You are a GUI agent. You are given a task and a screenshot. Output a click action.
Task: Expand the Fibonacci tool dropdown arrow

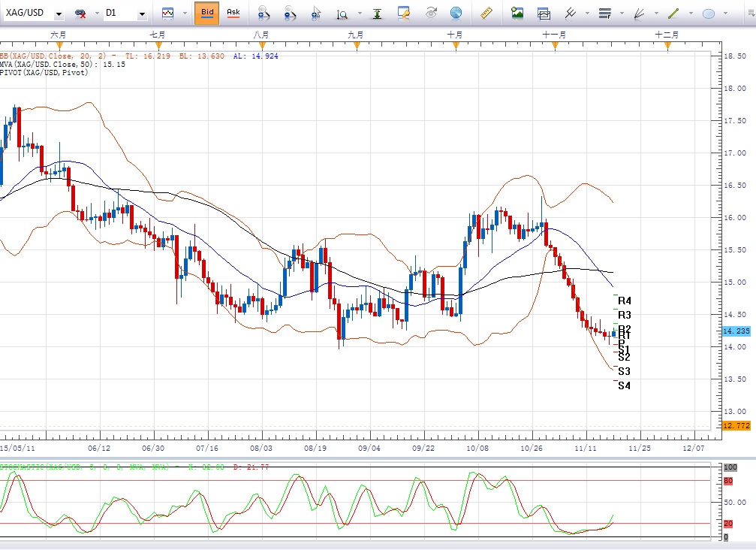622,14
